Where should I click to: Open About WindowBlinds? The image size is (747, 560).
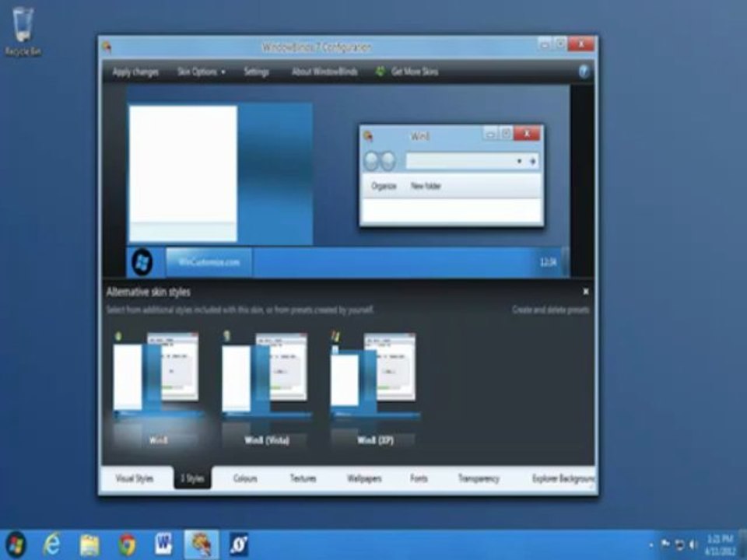coord(324,72)
